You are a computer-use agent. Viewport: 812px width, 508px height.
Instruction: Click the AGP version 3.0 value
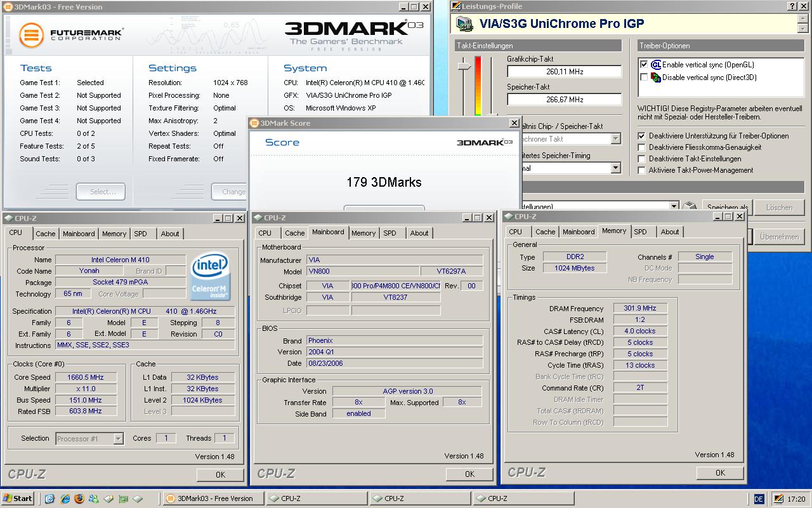point(407,391)
